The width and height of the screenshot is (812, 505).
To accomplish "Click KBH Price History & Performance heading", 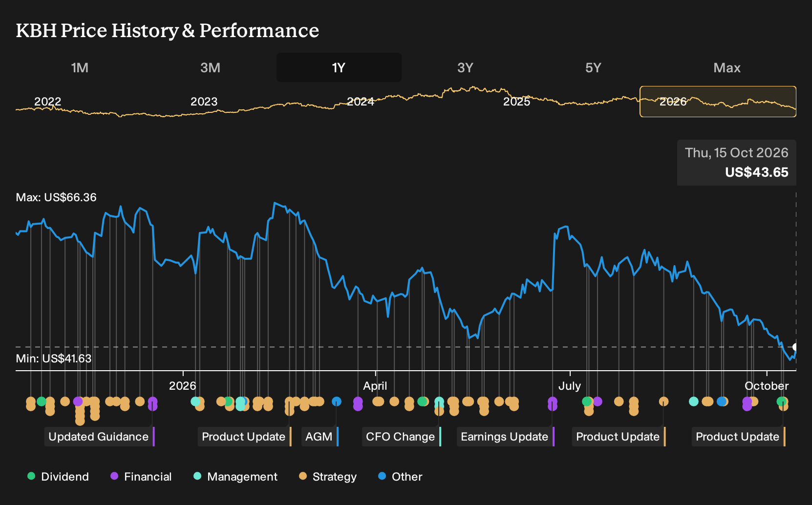I will [x=168, y=30].
